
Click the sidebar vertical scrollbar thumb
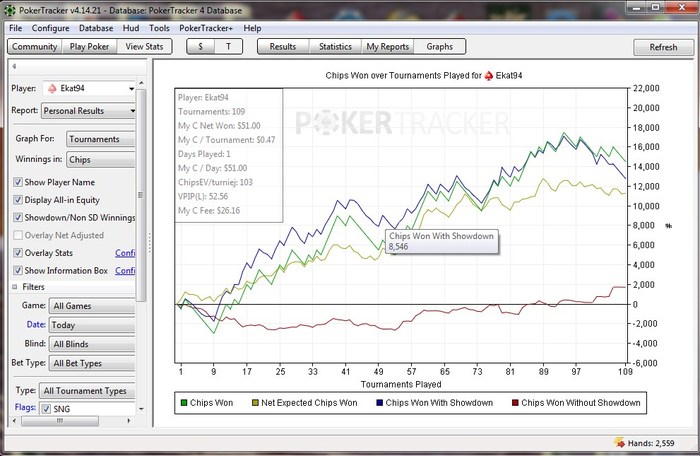141,195
